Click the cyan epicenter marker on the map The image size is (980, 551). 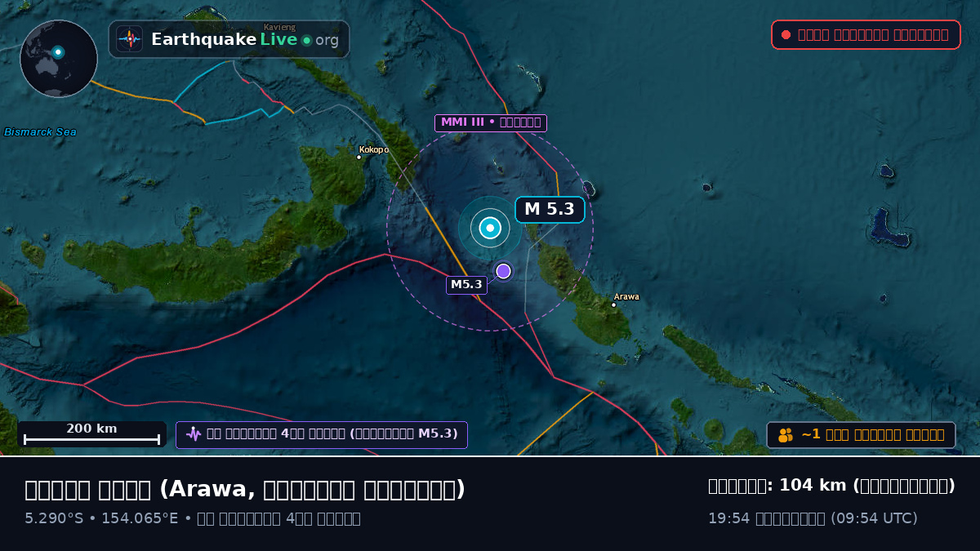coord(490,228)
